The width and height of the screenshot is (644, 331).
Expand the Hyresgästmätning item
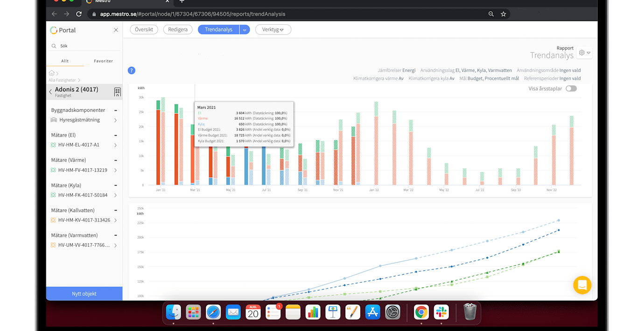click(115, 120)
